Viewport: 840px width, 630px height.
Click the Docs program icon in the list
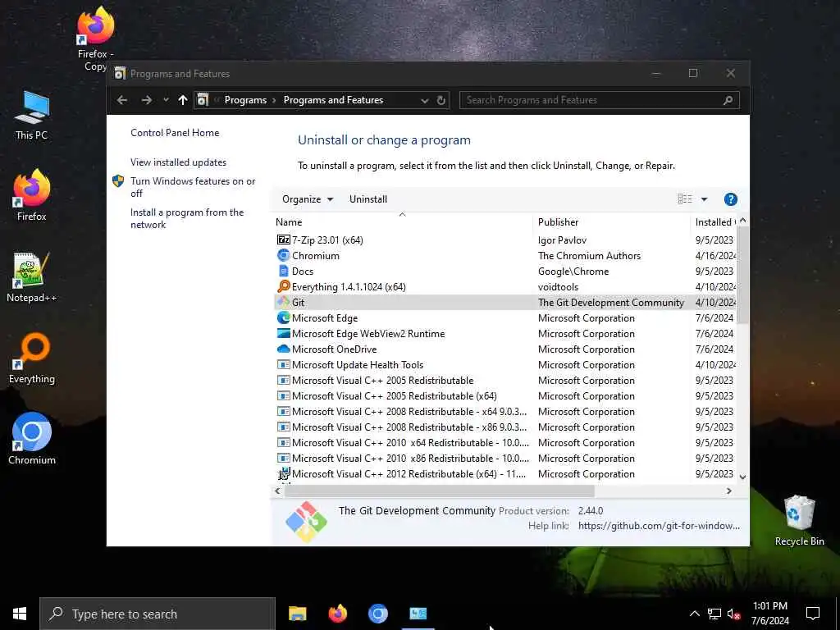pyautogui.click(x=283, y=271)
